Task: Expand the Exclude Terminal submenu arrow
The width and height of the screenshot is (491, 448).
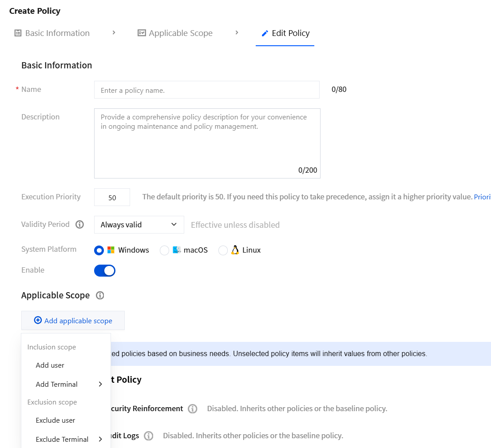Action: tap(100, 439)
